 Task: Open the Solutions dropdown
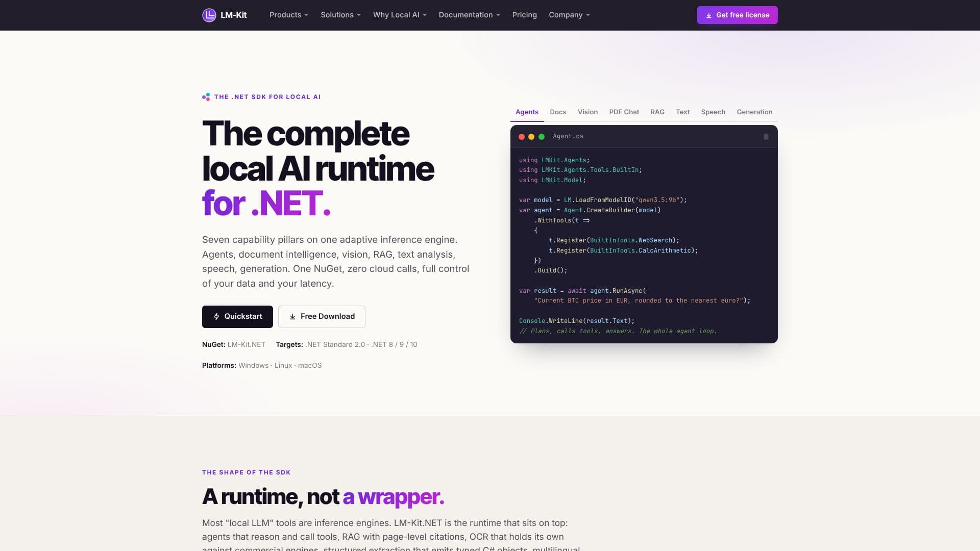point(340,15)
